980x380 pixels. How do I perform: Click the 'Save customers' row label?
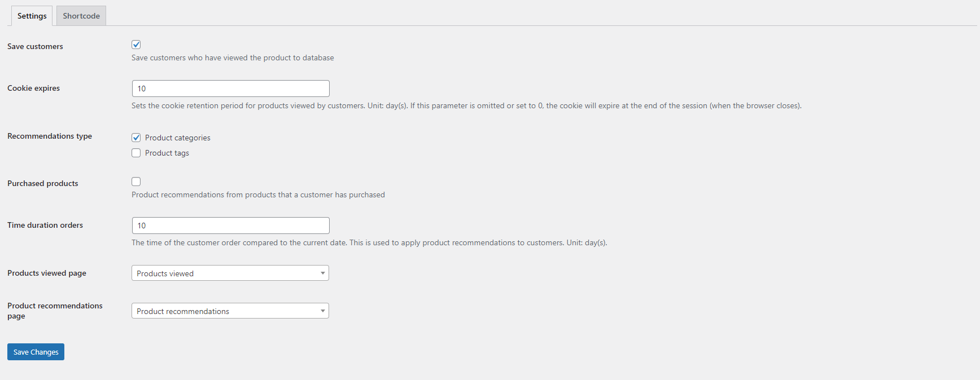point(35,46)
